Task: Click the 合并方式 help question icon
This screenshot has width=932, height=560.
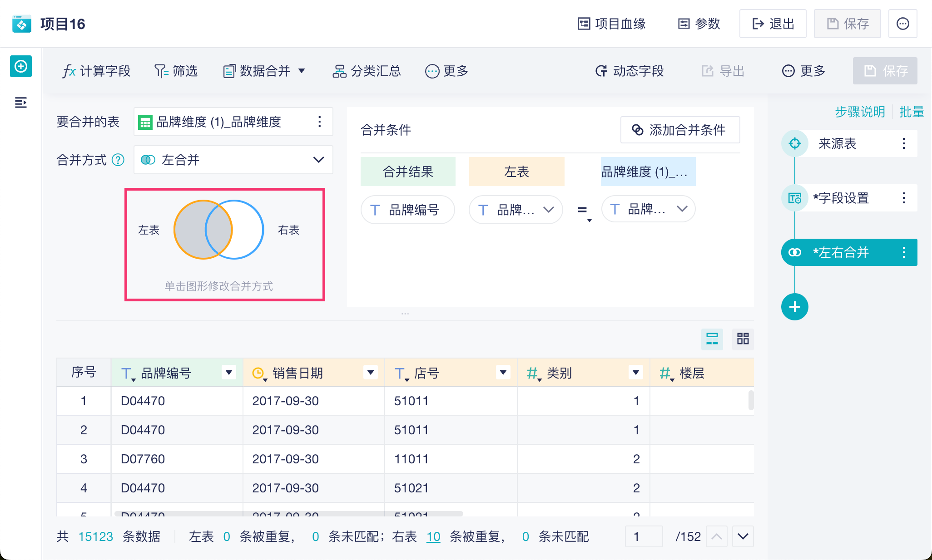Action: pyautogui.click(x=118, y=160)
